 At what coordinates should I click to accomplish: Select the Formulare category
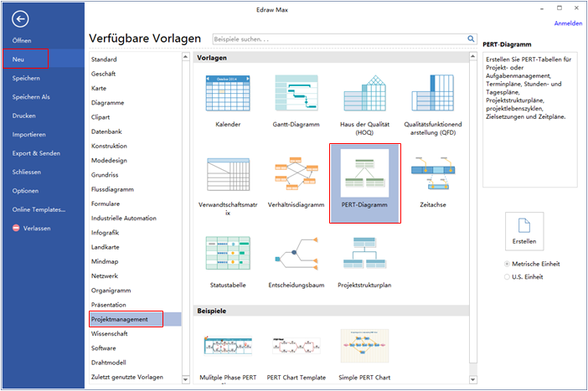point(106,203)
